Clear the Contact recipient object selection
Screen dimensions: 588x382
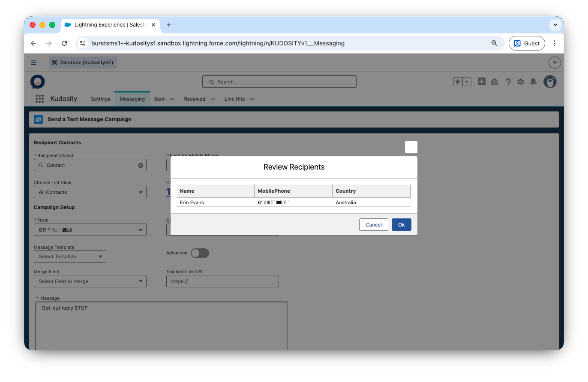click(x=141, y=165)
